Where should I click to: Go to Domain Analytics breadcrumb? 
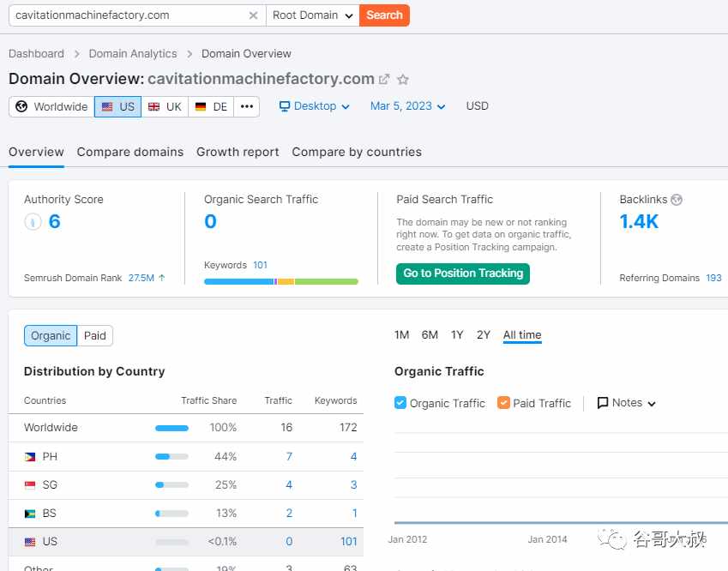pyautogui.click(x=133, y=54)
